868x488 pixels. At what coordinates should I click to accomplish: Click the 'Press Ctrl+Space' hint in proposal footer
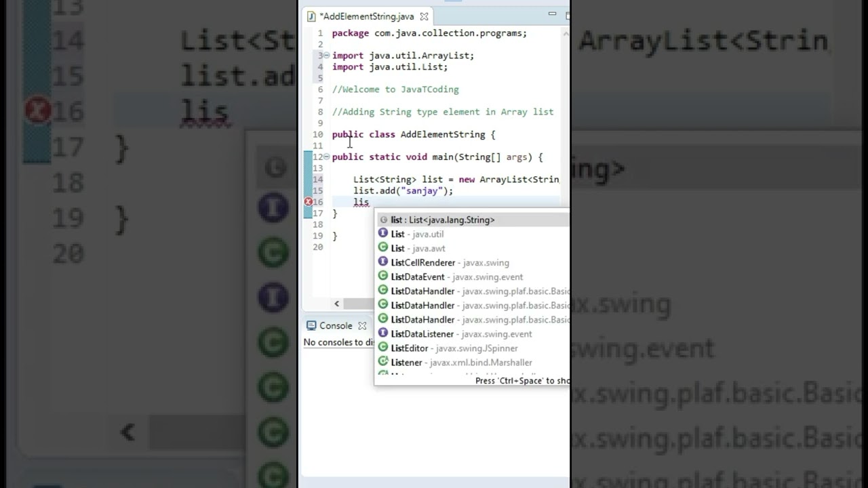tap(522, 381)
